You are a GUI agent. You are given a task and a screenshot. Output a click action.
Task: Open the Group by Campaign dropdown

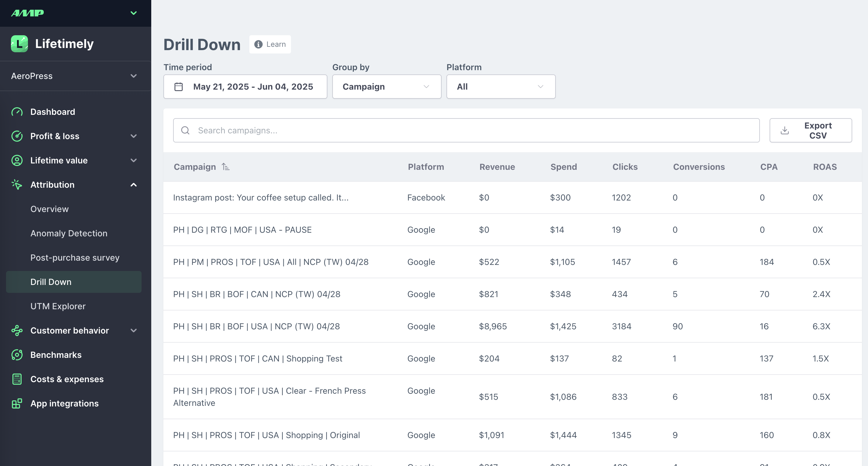(x=387, y=87)
